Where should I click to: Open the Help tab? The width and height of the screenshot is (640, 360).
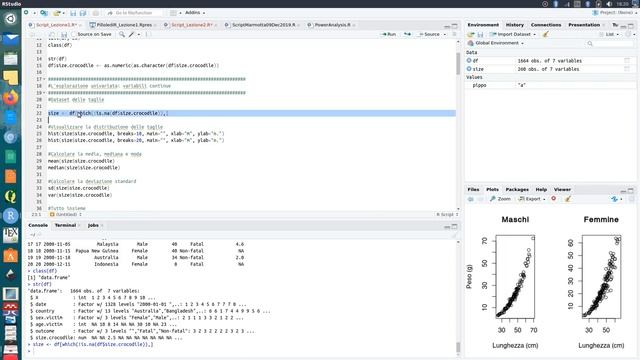tap(541, 189)
